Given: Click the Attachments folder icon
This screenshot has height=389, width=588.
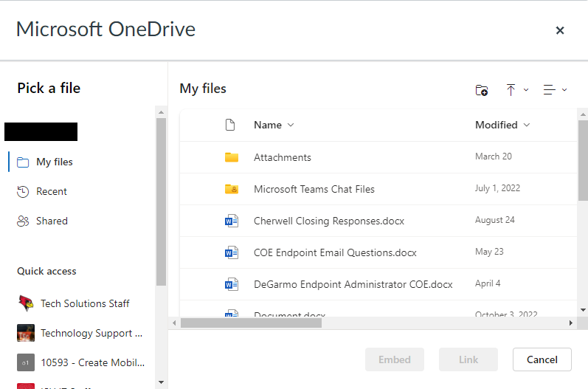Looking at the screenshot, I should tap(232, 157).
